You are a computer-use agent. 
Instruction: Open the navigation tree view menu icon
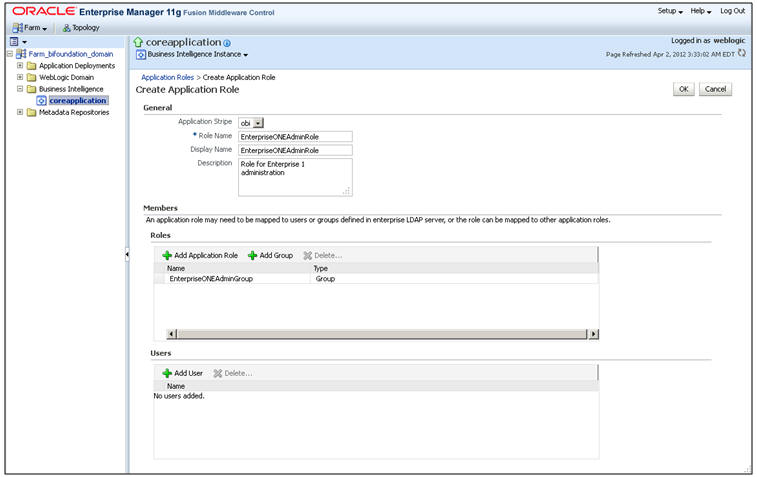18,42
